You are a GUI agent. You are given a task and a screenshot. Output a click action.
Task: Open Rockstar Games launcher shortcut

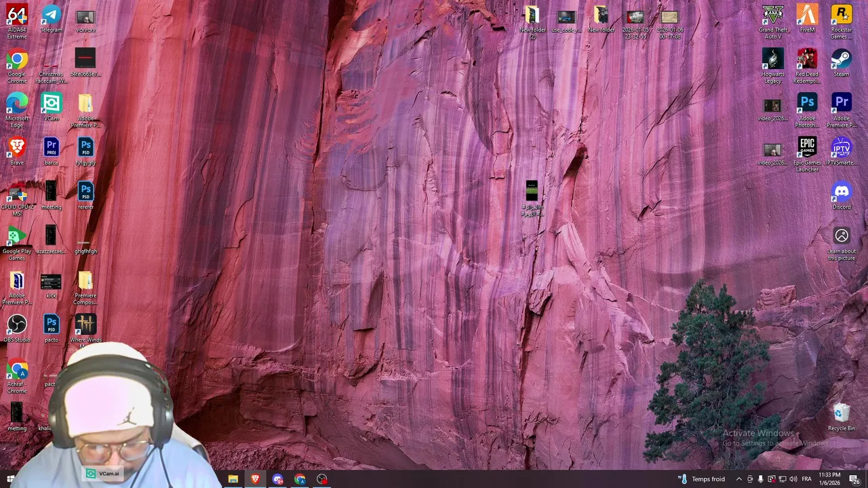[x=841, y=22]
